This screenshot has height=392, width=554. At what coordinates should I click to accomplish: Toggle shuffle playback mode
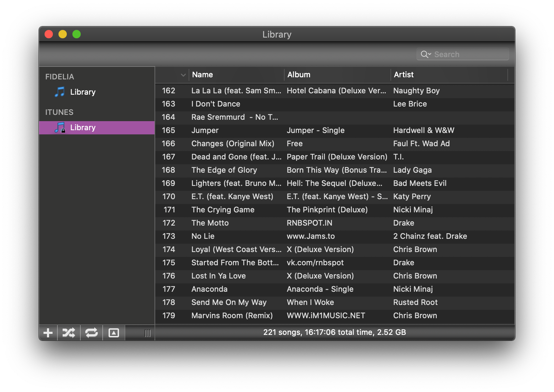(69, 333)
